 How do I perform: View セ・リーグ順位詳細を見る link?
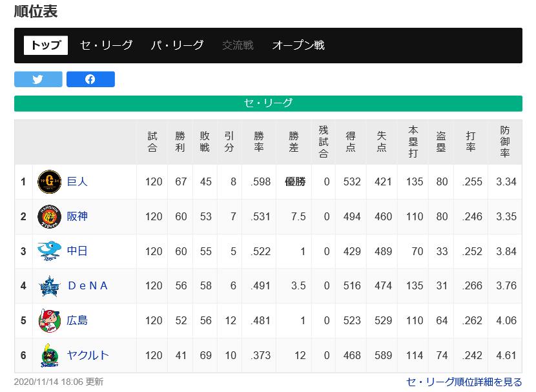[464, 382]
